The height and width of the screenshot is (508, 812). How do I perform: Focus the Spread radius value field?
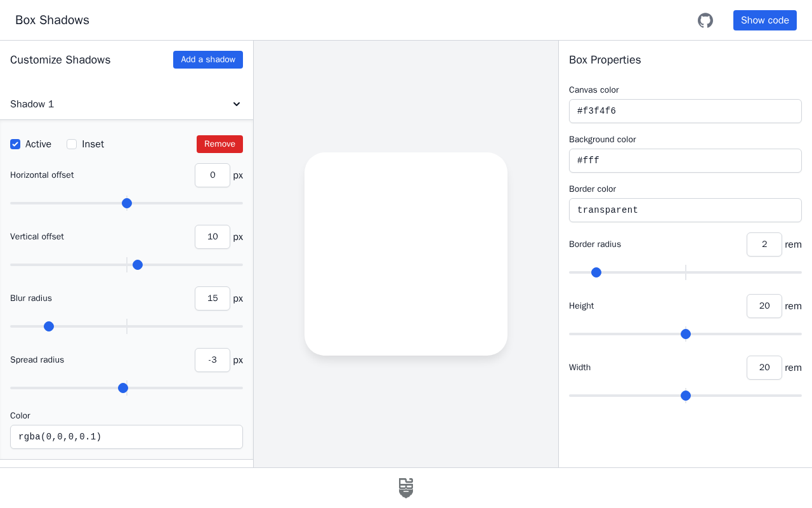tap(213, 360)
